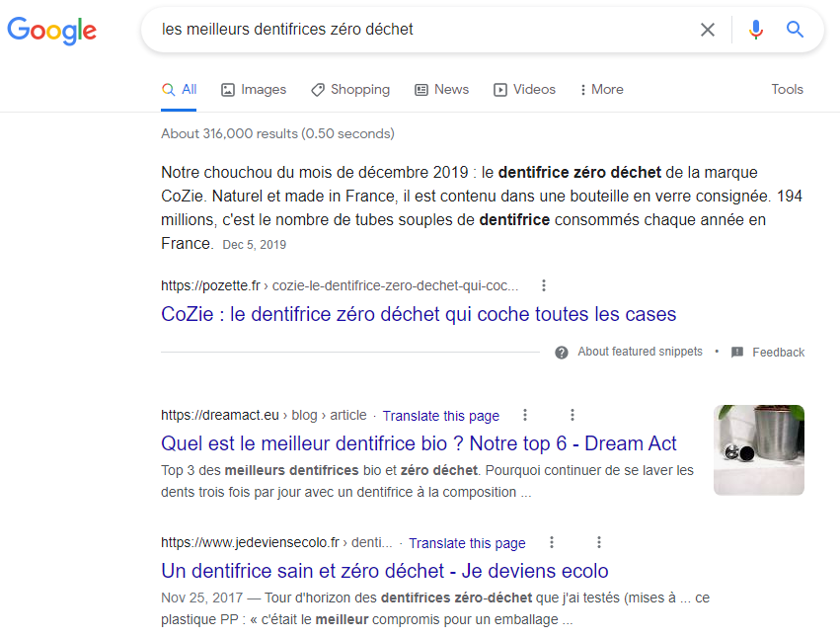Image resolution: width=840 pixels, height=638 pixels.
Task: Click the featured snippet paragraph about CoZie
Action: coord(482,208)
